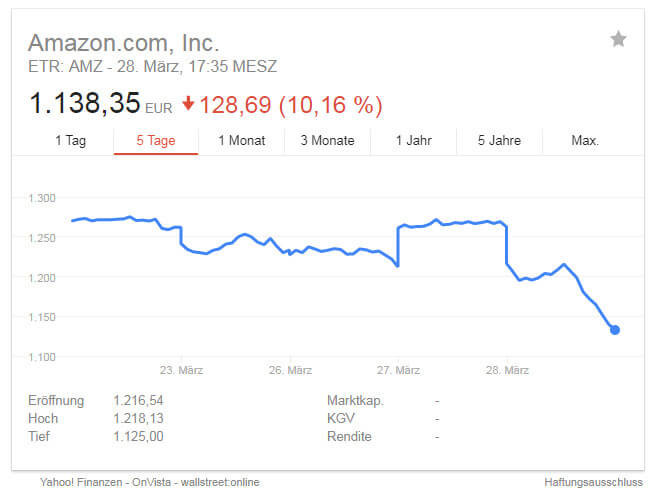The height and width of the screenshot is (498, 654).
Task: Click the Amazon.com, Inc. title
Action: pyautogui.click(x=123, y=43)
